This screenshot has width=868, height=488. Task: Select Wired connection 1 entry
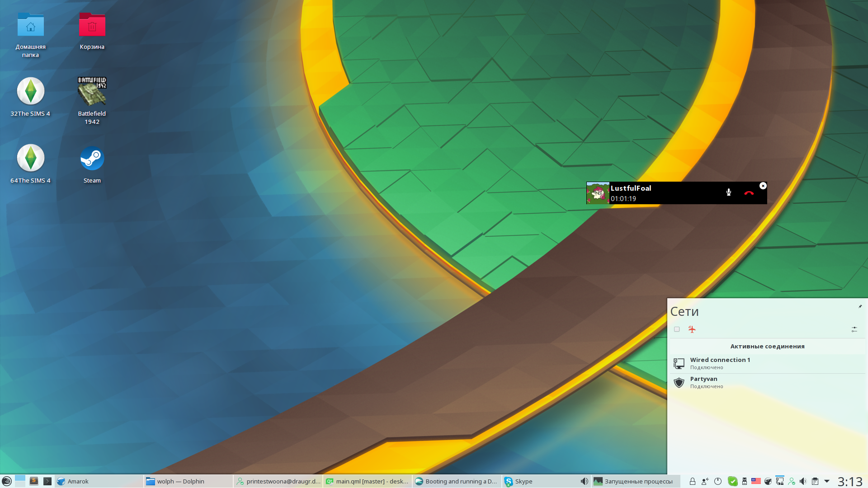click(x=767, y=363)
